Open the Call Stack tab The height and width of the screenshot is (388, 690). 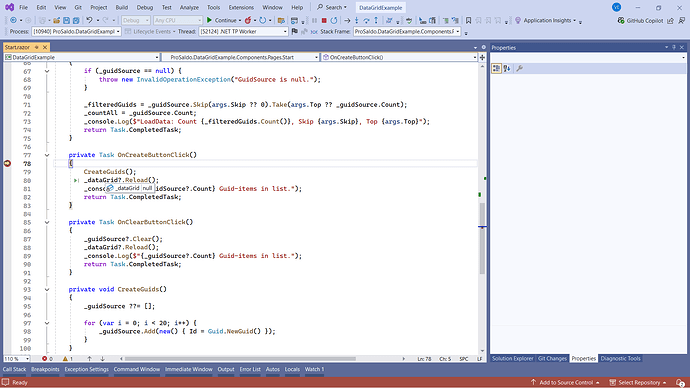pos(15,370)
